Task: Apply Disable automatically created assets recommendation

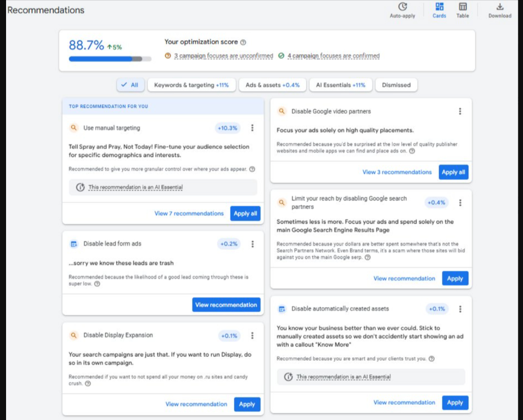Action: [455, 402]
